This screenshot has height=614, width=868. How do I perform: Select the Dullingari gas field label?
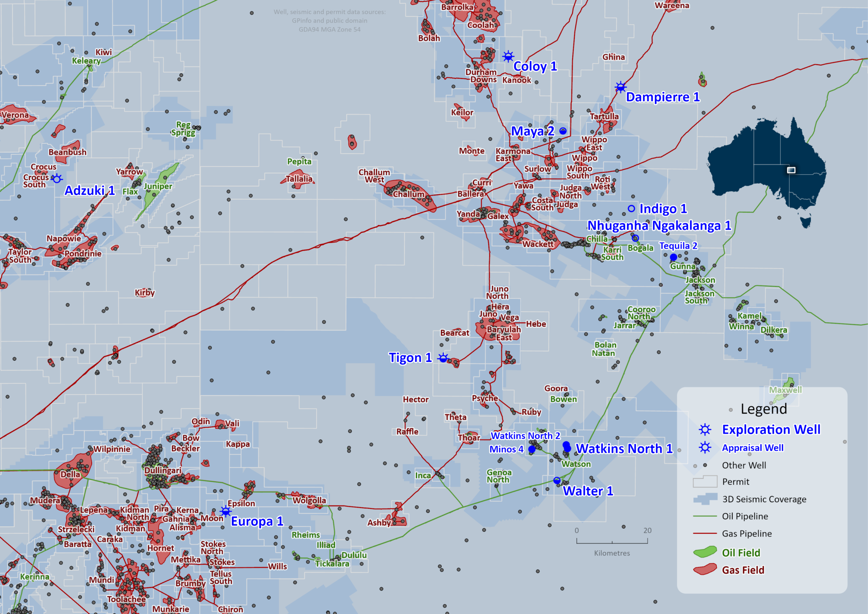[x=162, y=471]
